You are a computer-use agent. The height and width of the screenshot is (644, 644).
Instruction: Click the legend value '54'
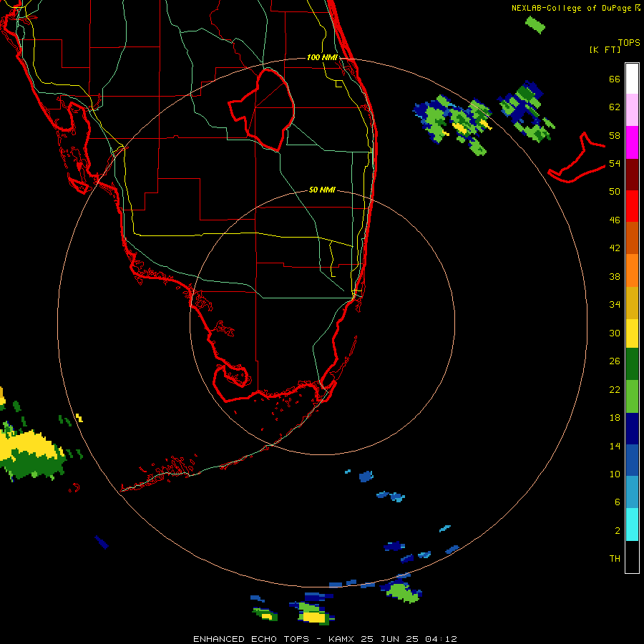(615, 163)
